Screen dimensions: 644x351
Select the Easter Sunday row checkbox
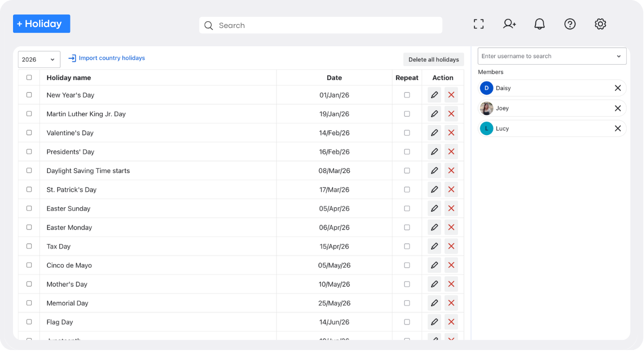[29, 208]
